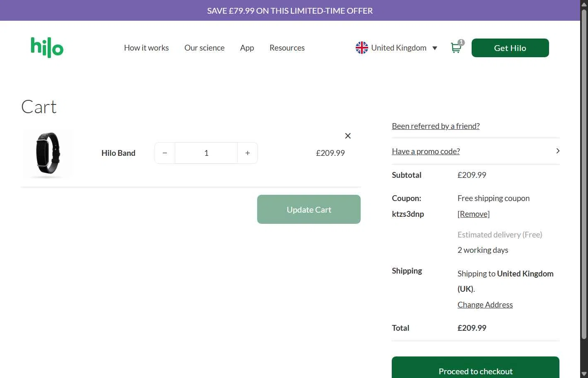Click the Update Cart button
Image resolution: width=588 pixels, height=378 pixels.
pyautogui.click(x=309, y=209)
